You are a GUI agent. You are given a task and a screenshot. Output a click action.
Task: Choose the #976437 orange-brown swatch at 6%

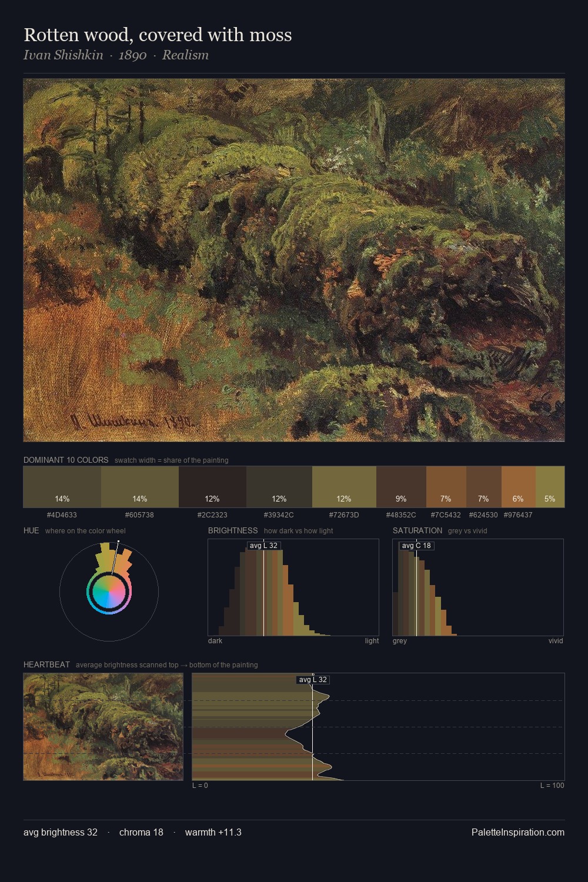pos(519,487)
